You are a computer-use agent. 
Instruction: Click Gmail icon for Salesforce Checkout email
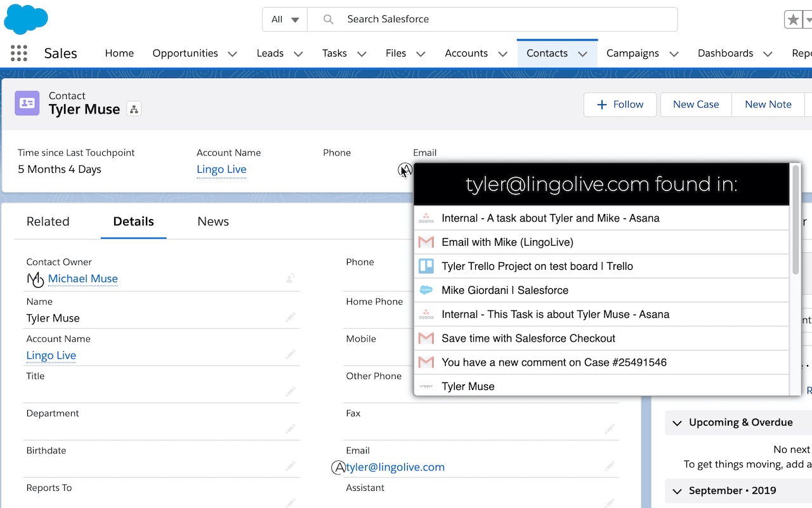click(426, 338)
